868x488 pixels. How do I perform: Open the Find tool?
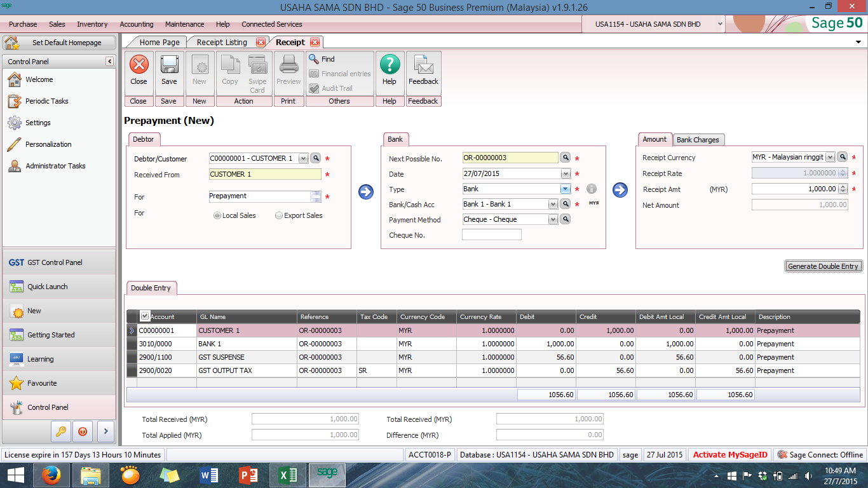point(322,59)
